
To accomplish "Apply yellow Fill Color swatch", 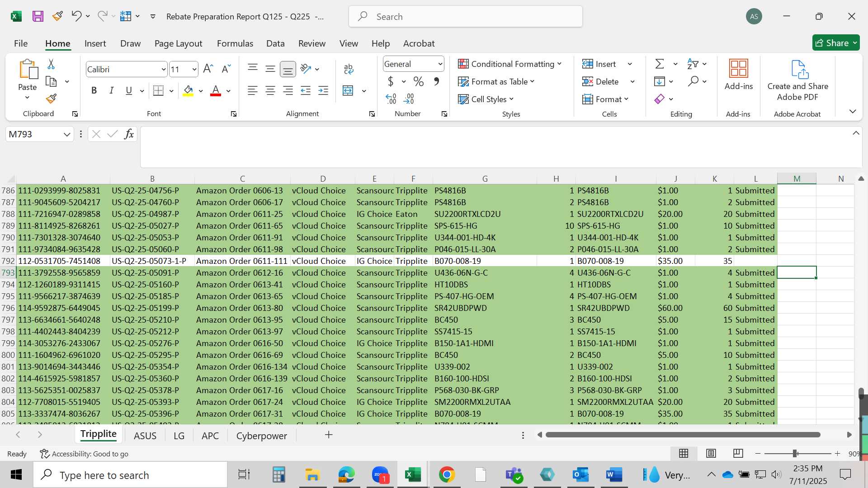I will pos(188,91).
